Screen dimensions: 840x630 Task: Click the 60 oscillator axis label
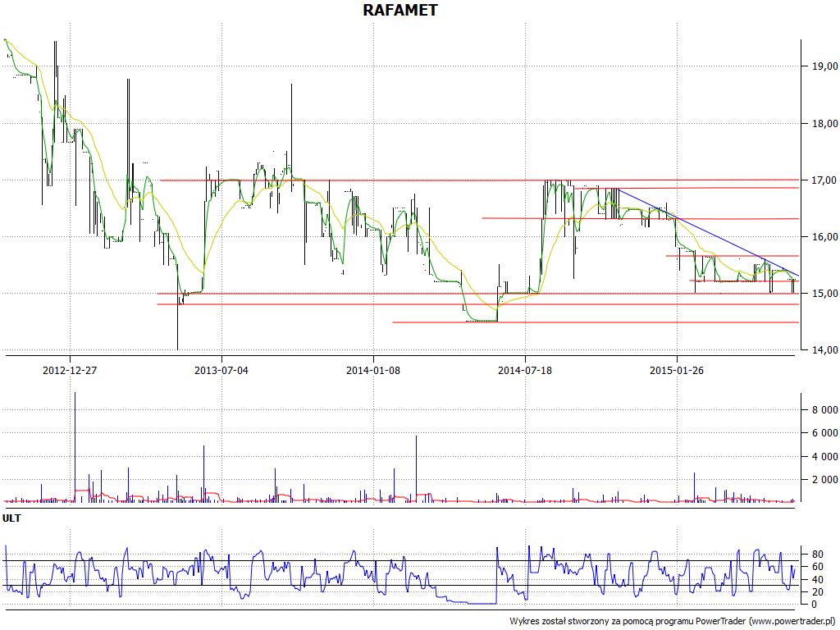818,567
